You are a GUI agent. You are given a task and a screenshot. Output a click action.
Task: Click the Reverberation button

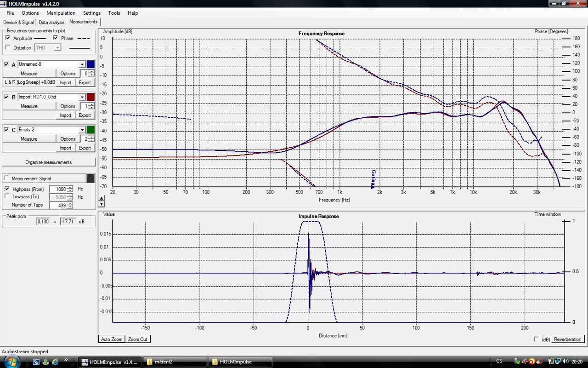tap(567, 339)
